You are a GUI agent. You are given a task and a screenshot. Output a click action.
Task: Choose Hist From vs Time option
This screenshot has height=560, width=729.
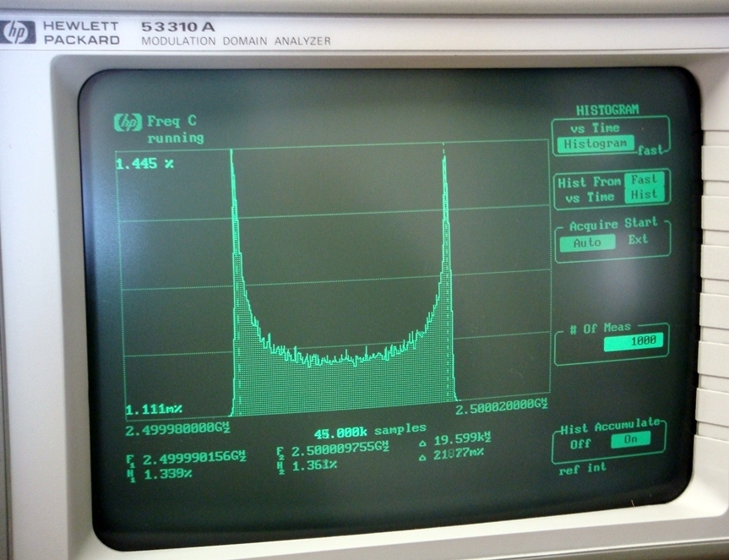click(x=590, y=189)
